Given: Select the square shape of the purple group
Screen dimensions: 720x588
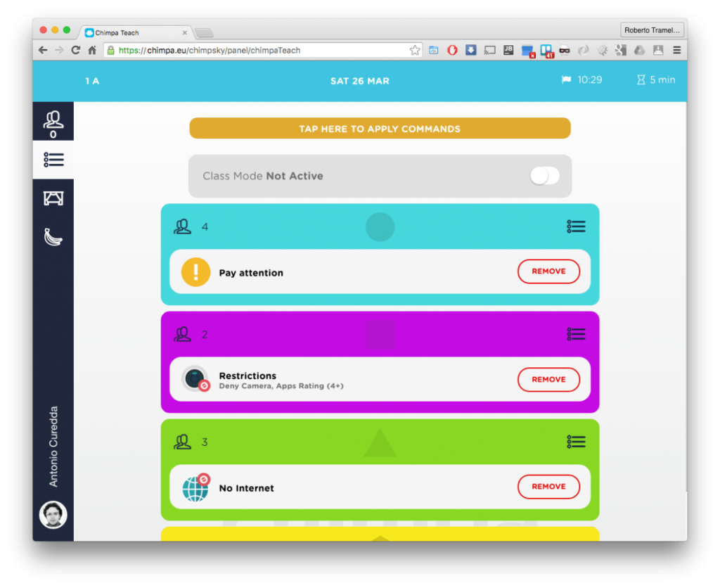Looking at the screenshot, I should [x=380, y=334].
